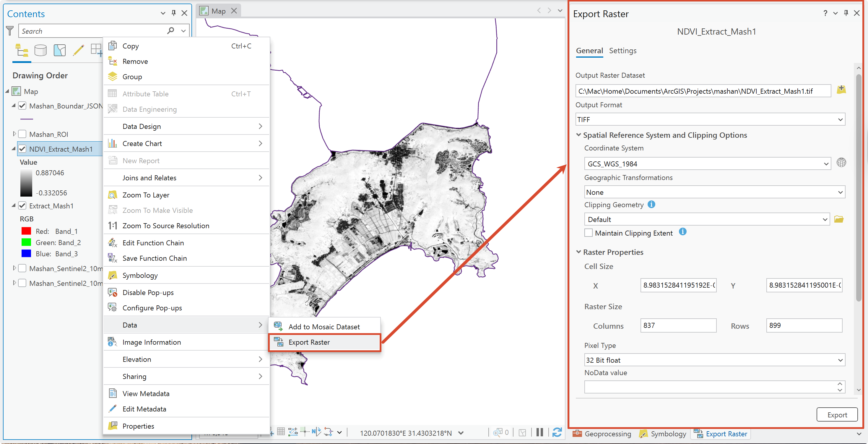Click the Red Band_1 color swatch

click(x=26, y=231)
